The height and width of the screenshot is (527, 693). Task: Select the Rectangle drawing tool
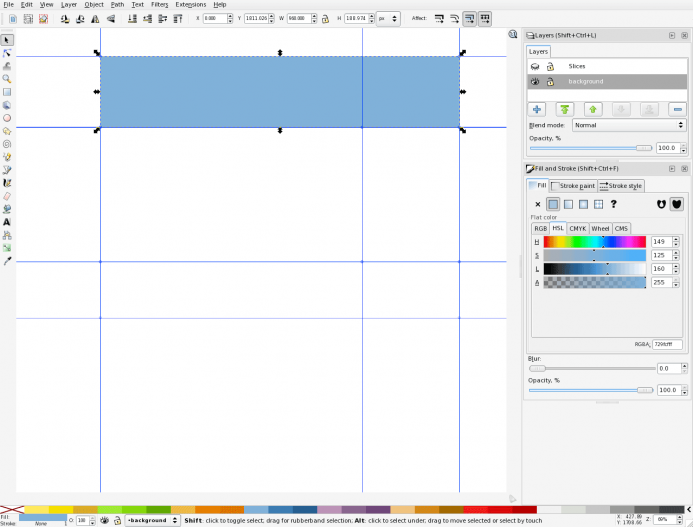[7, 92]
